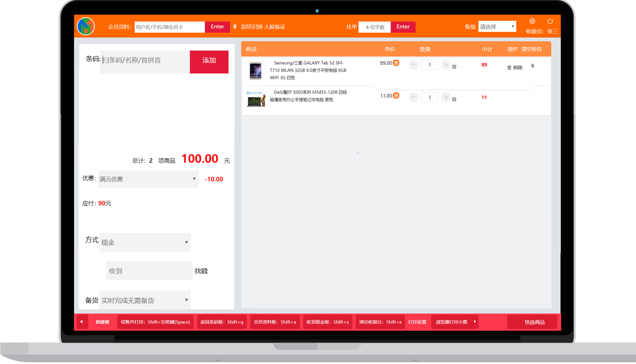Screen dimensions: 636x364
Task: Click Dell subtotal value 11
Action: [x=484, y=97]
